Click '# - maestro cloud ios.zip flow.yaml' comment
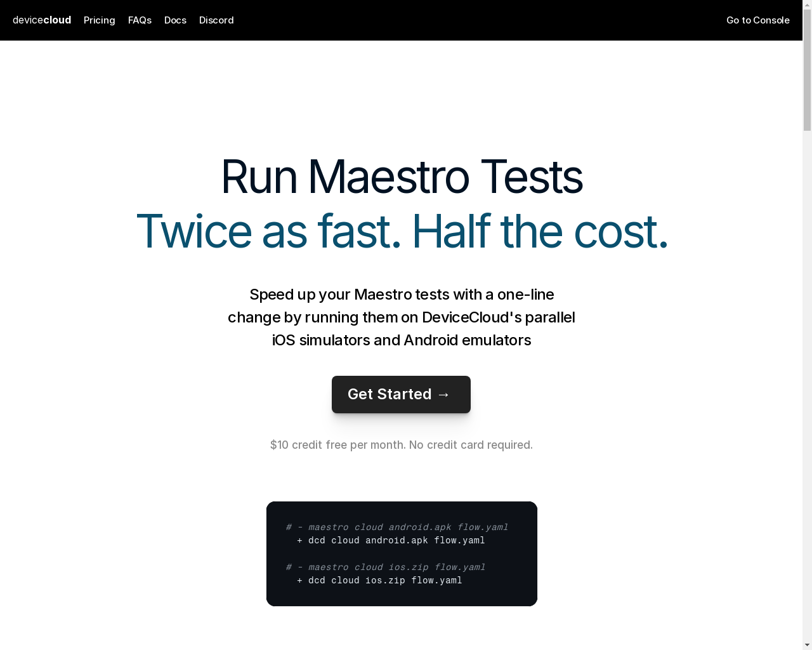812x650 pixels. point(386,567)
